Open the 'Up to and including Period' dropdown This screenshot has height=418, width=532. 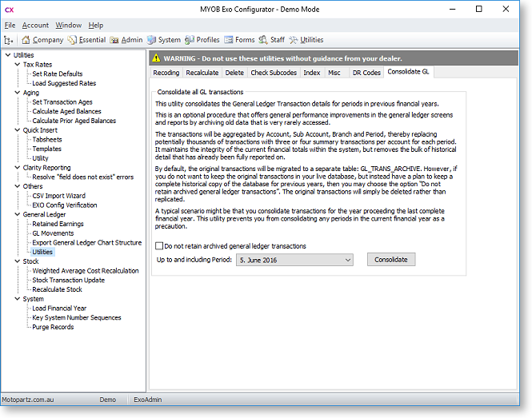(x=294, y=260)
